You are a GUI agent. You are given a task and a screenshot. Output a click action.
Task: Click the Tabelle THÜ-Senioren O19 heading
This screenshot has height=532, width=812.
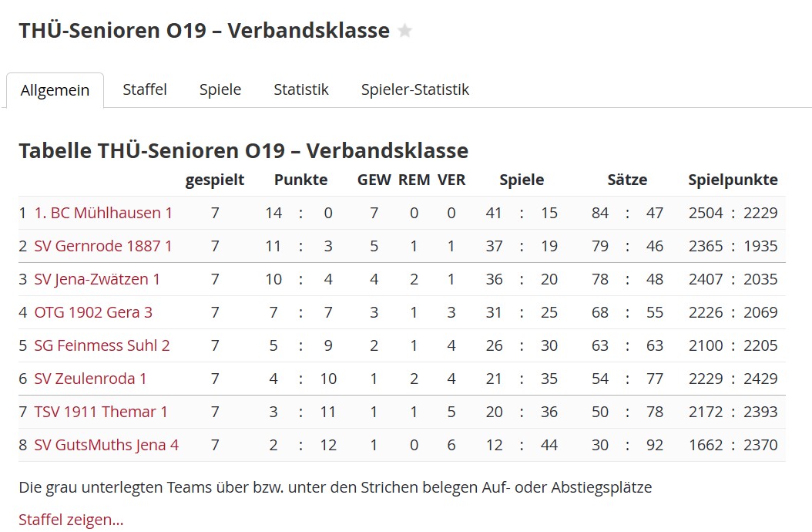click(243, 150)
